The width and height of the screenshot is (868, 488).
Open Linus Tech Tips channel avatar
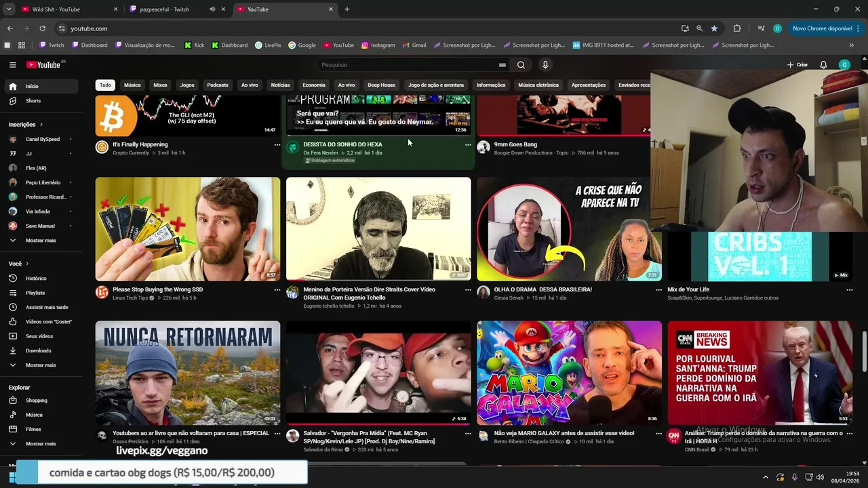(102, 292)
